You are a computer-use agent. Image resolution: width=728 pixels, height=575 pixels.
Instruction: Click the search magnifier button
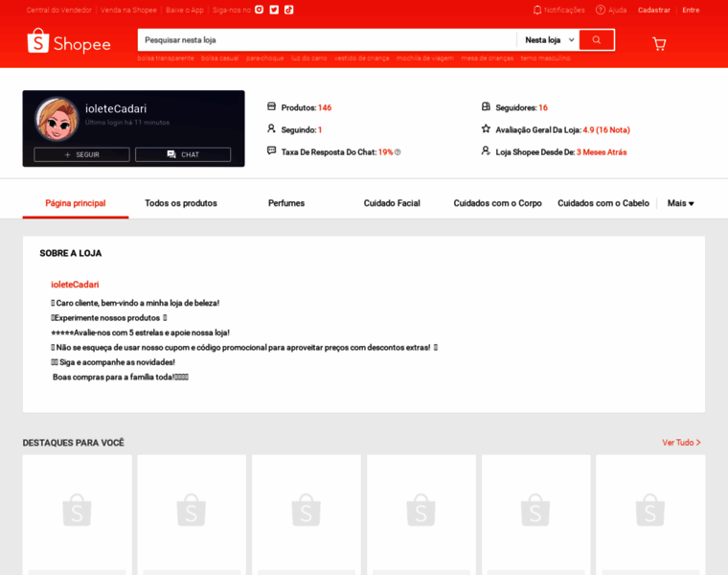point(597,40)
